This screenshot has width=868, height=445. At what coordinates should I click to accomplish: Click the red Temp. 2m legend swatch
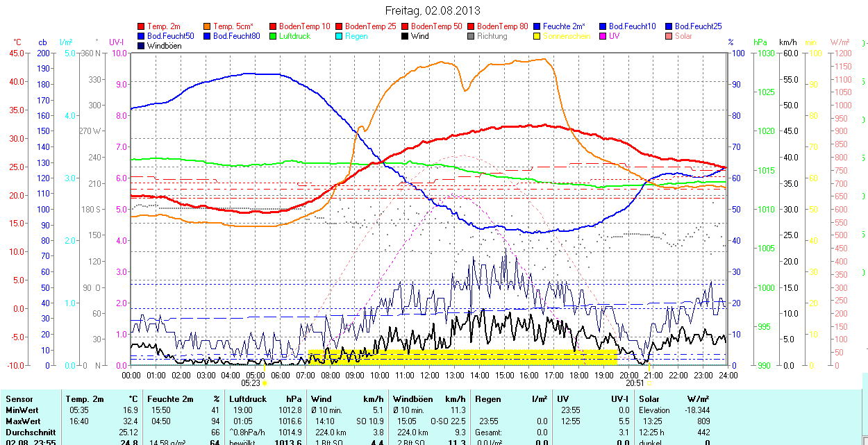(x=142, y=26)
